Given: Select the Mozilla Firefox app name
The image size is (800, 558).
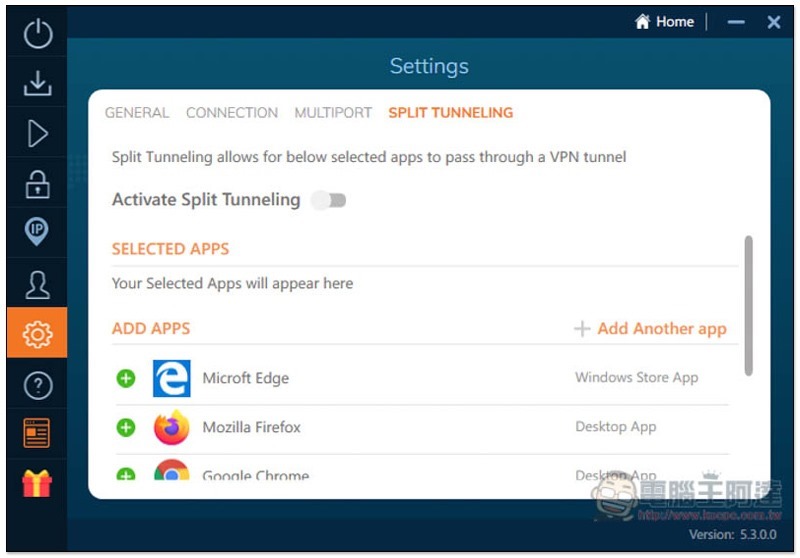Looking at the screenshot, I should [x=252, y=427].
